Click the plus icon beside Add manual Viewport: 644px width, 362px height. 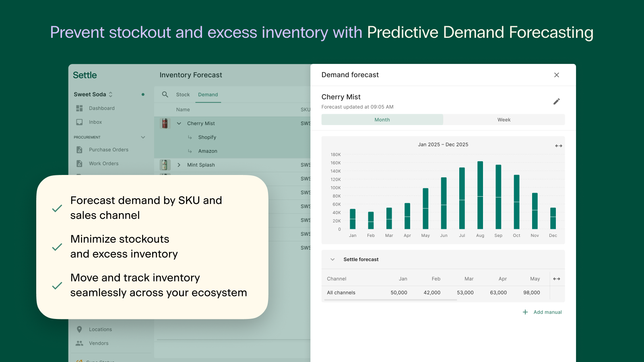pyautogui.click(x=525, y=312)
